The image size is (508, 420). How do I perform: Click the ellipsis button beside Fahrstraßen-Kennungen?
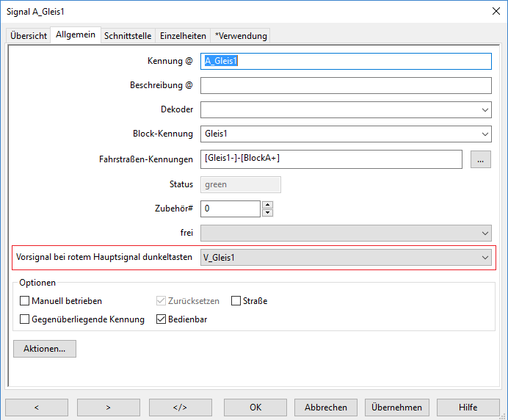click(480, 159)
